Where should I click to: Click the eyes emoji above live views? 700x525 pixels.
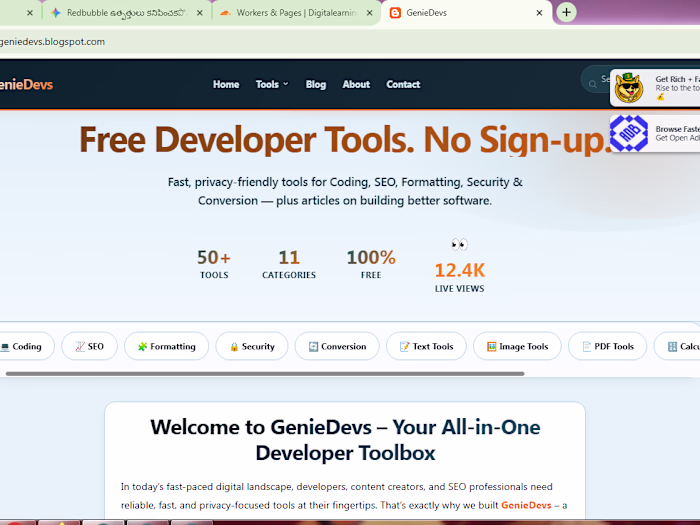tap(459, 245)
